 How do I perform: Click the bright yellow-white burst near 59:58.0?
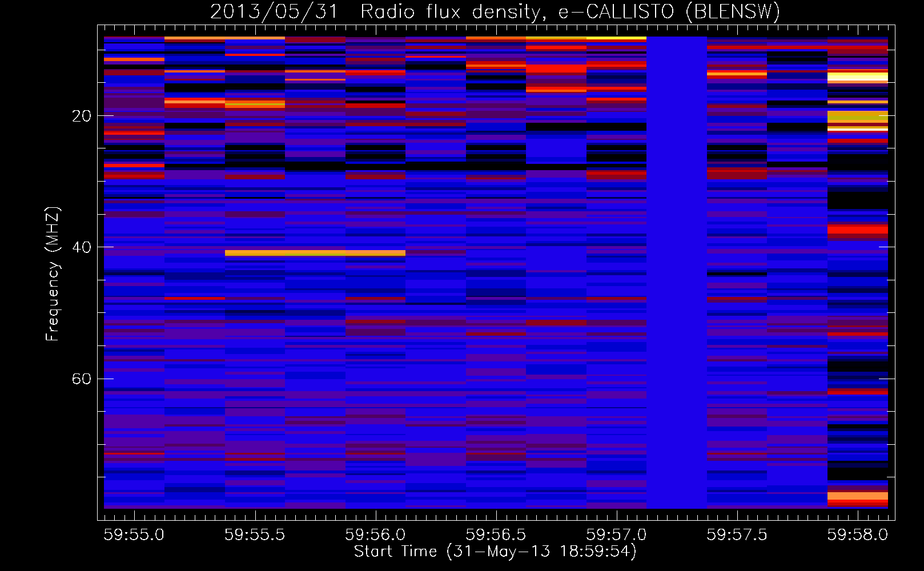858,77
